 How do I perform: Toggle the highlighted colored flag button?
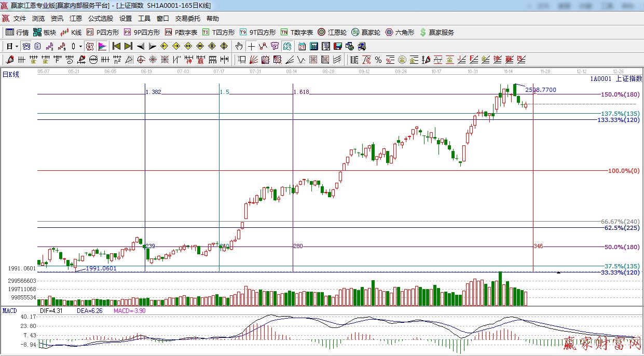coord(102,46)
